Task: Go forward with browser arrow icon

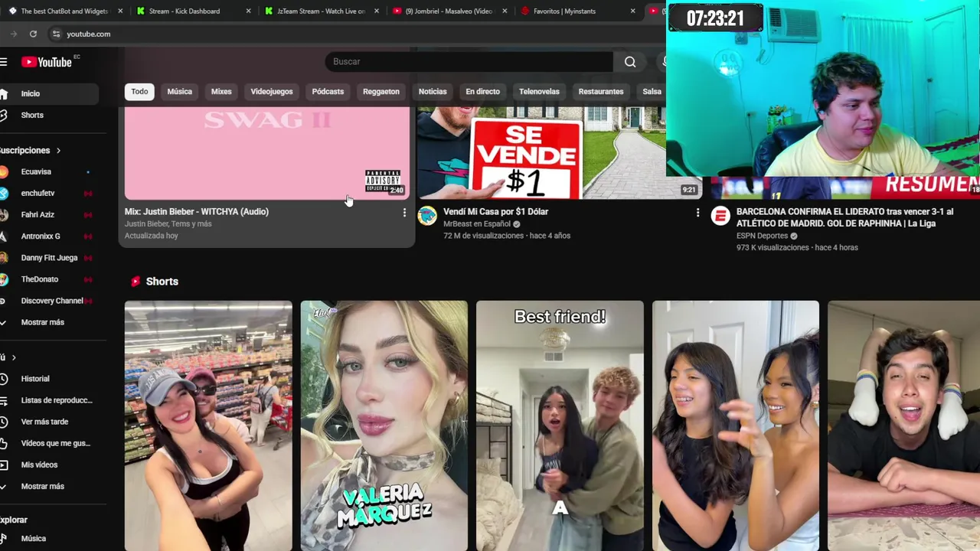Action: 13,34
